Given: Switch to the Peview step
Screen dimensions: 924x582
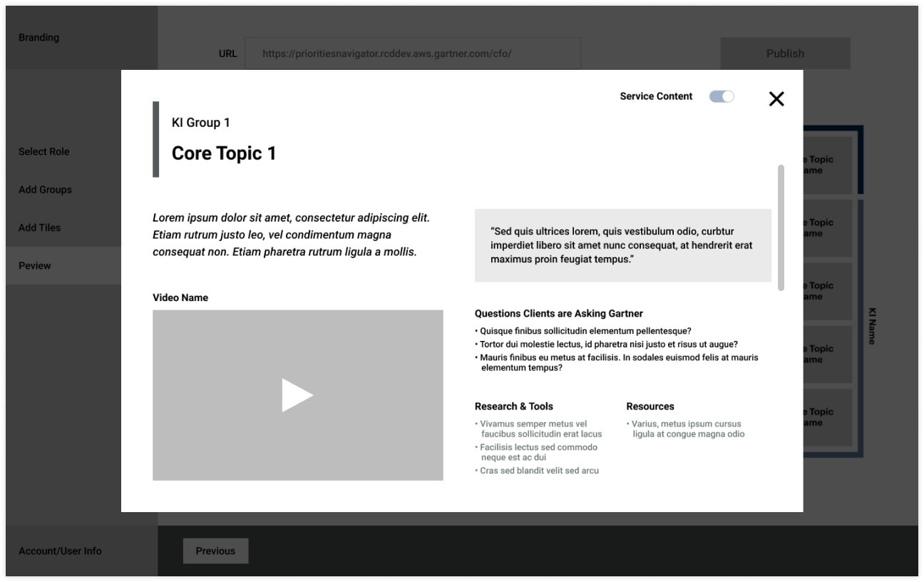Looking at the screenshot, I should click(x=34, y=265).
